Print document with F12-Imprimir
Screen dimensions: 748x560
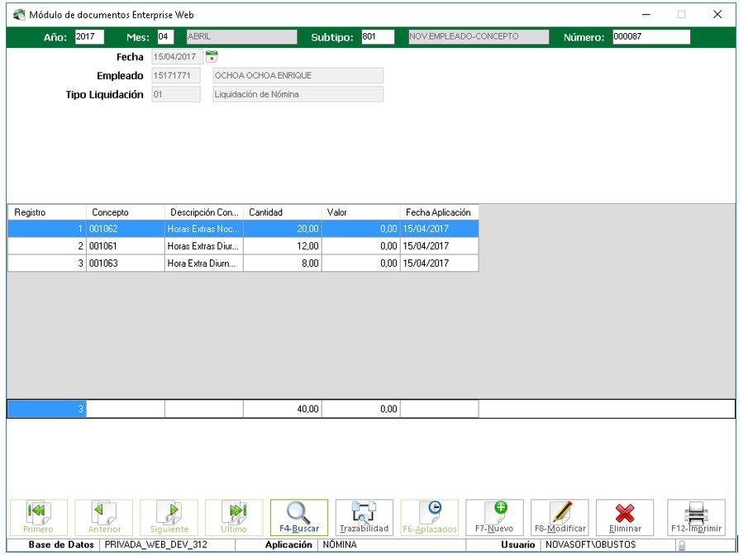click(696, 519)
